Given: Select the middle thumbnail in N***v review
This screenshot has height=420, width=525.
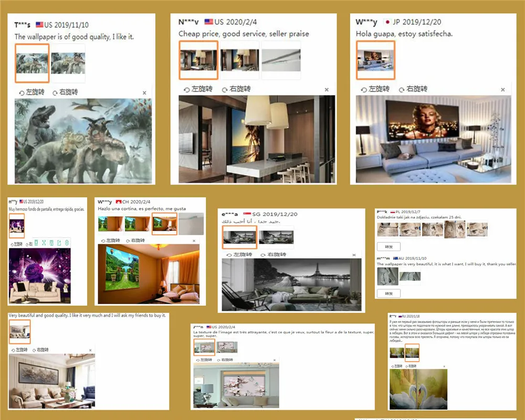Looking at the screenshot, I should (x=240, y=60).
